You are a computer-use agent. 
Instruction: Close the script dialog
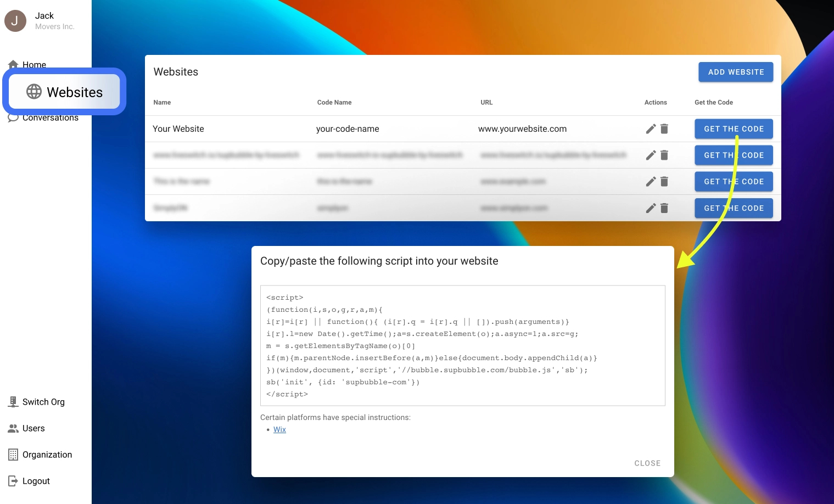click(647, 463)
